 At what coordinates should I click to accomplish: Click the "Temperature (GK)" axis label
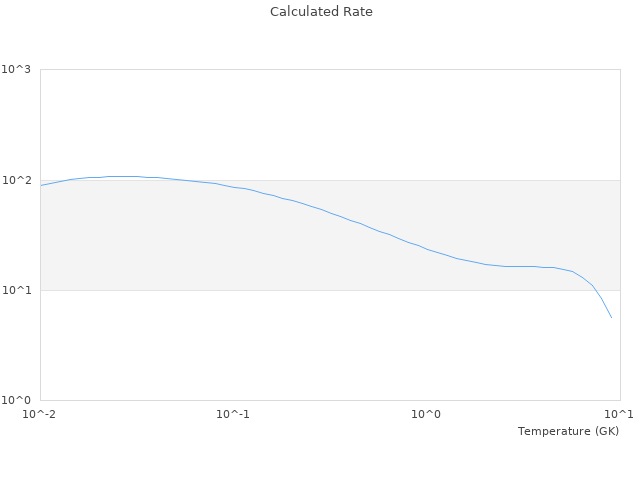tap(568, 431)
